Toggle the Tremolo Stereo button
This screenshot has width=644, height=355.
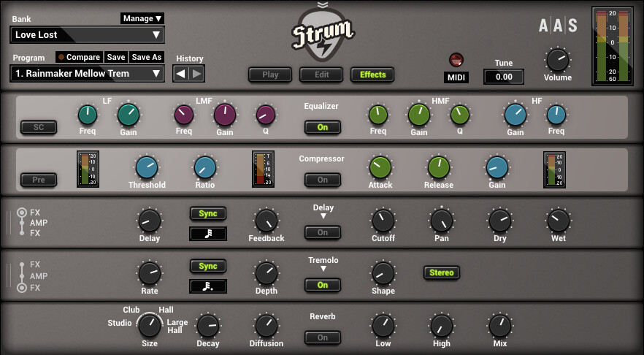click(442, 273)
